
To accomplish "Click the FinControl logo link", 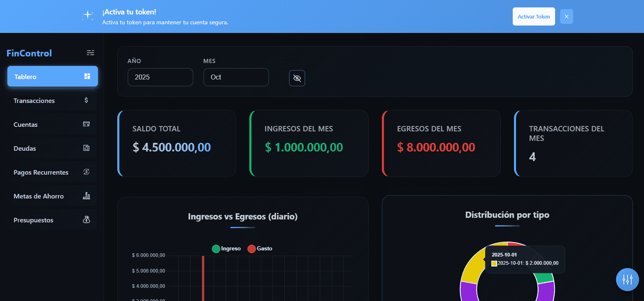I will click(29, 53).
